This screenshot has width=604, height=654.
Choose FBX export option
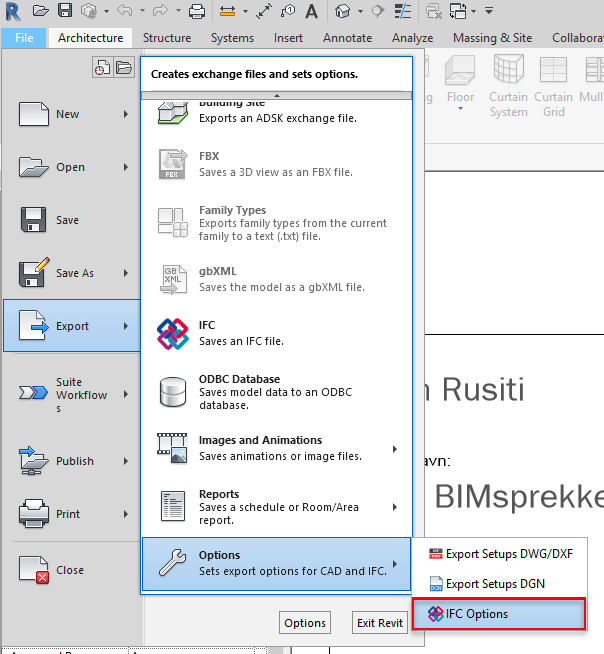click(x=277, y=164)
